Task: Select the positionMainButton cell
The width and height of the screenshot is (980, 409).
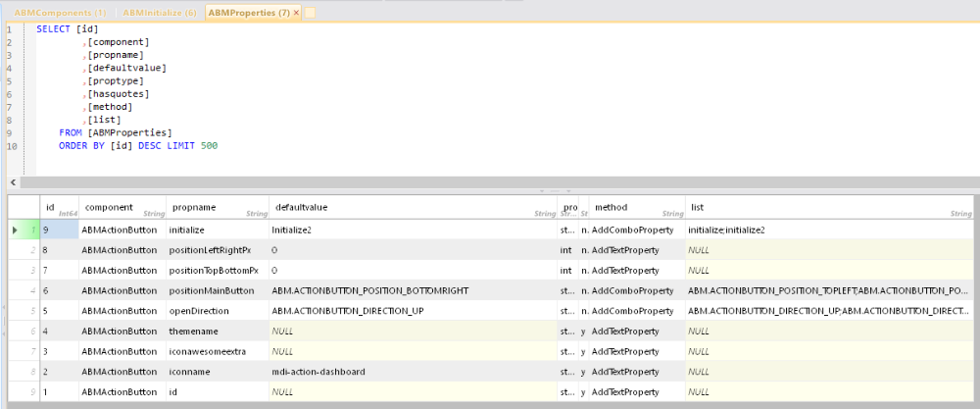Action: 218,290
